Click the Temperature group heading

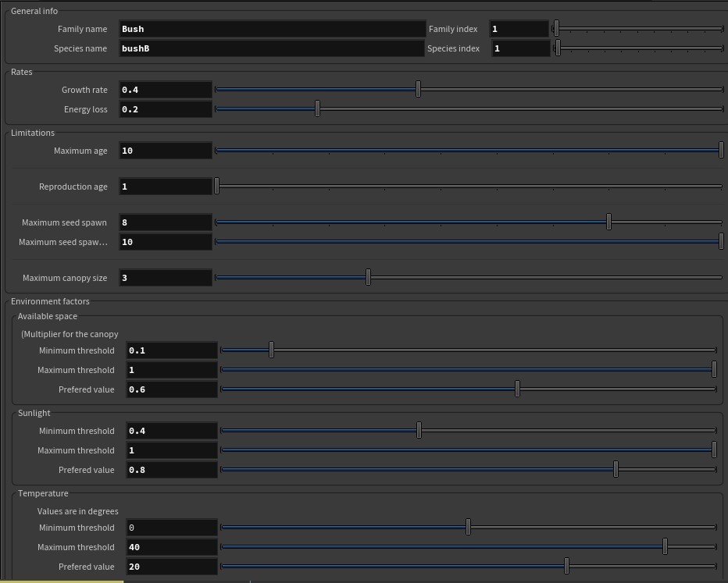(x=43, y=493)
